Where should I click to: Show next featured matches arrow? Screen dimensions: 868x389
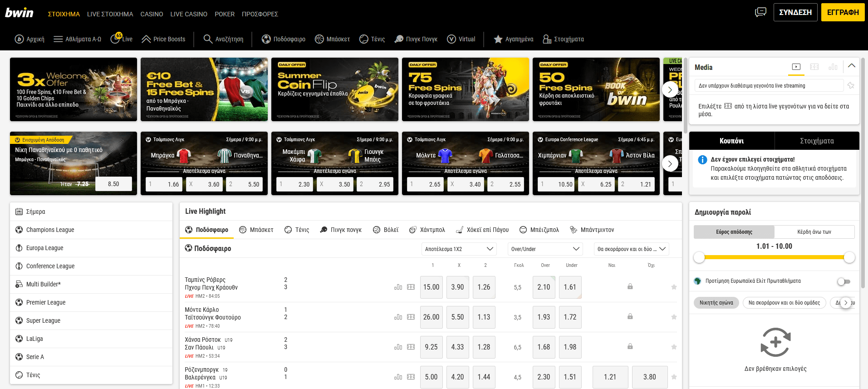click(670, 163)
